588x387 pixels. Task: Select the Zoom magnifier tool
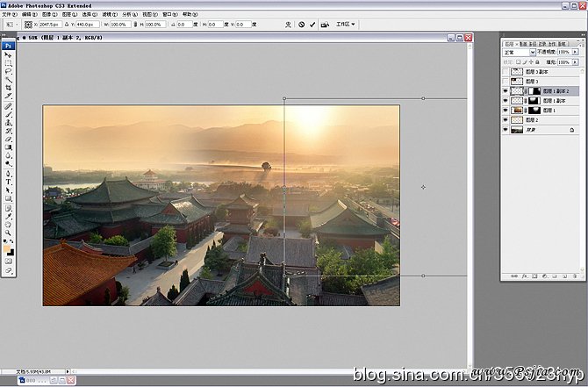click(9, 231)
